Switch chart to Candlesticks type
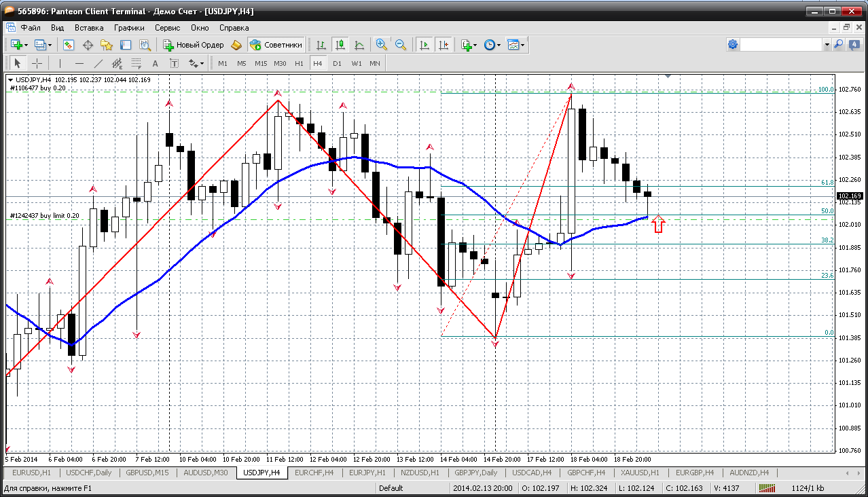The height and width of the screenshot is (497, 868). click(x=340, y=45)
